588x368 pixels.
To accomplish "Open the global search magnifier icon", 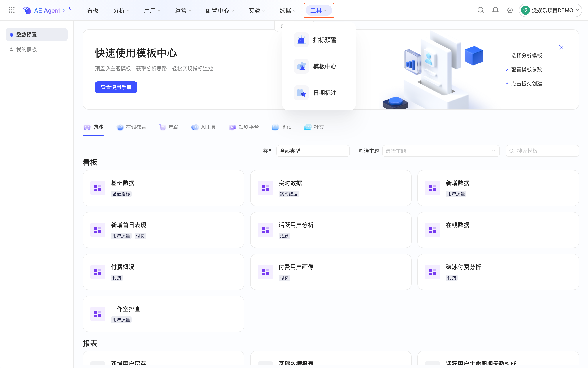I will tap(480, 10).
